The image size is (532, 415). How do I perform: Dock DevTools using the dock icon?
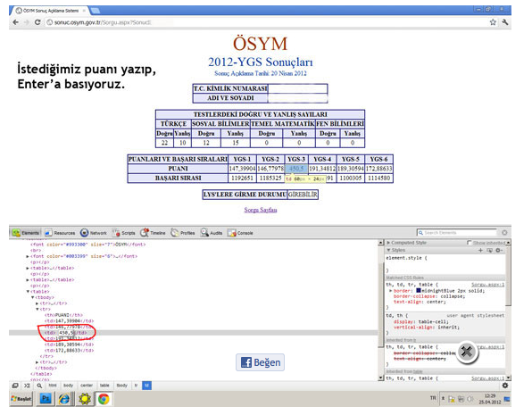coord(15,386)
